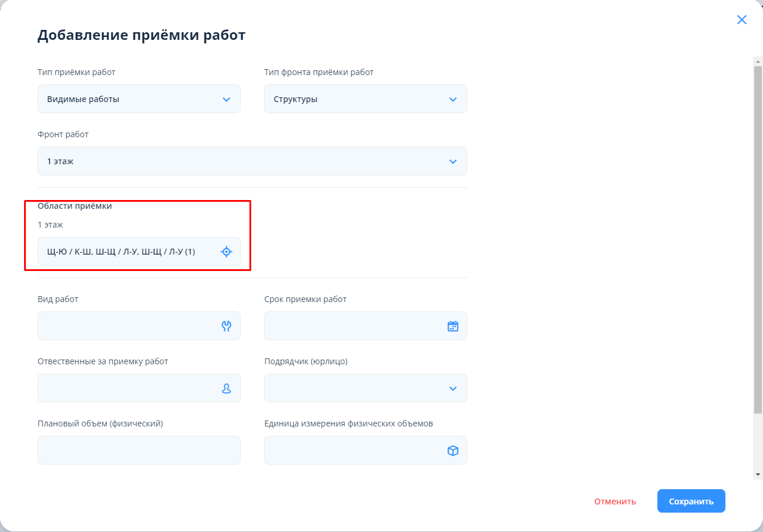Close the dialog with the X icon
763x532 pixels.
(742, 20)
